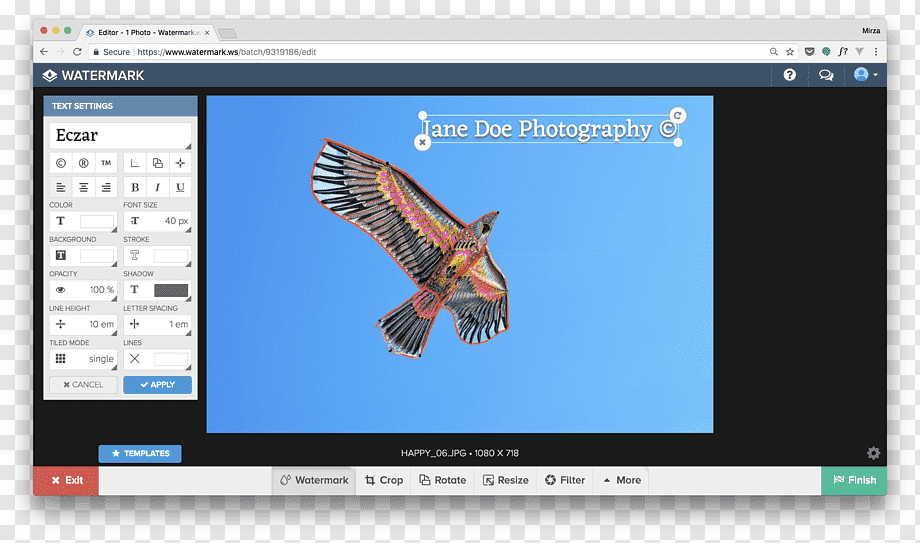Image resolution: width=920 pixels, height=543 pixels.
Task: Select the Crop tab
Action: click(x=384, y=480)
